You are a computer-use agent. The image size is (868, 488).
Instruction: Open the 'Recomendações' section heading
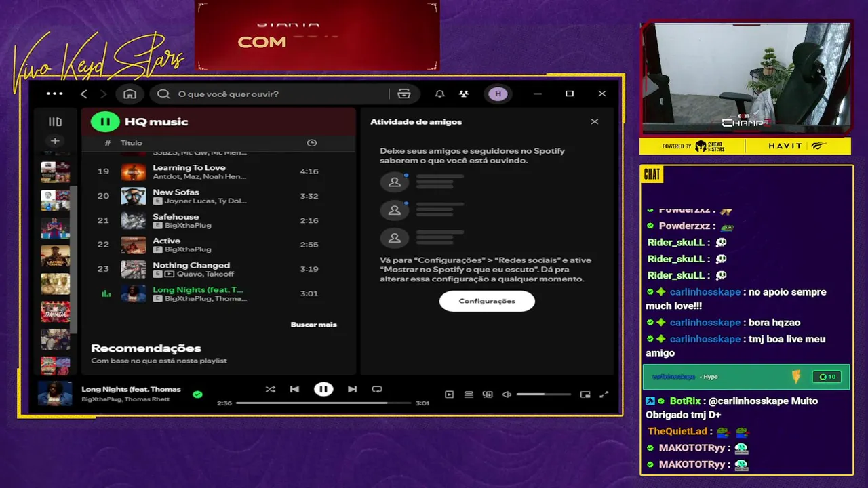146,348
